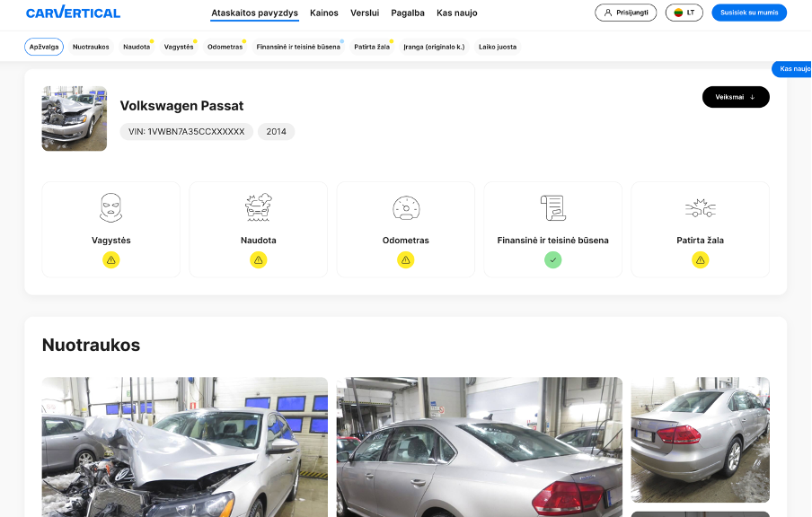
Task: Jump to Įranga (originalo k.) tab
Action: [x=434, y=47]
